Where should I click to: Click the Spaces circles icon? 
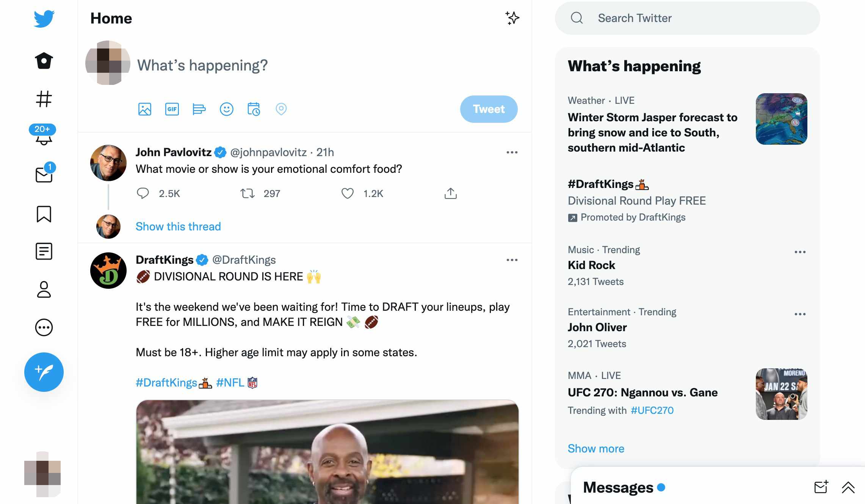pyautogui.click(x=43, y=327)
